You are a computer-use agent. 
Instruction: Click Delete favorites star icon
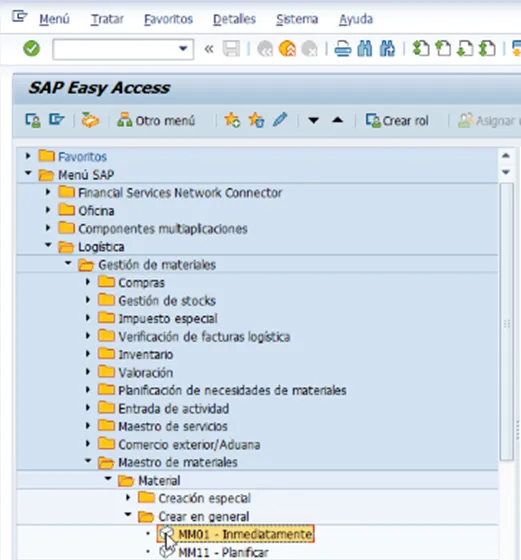pos(256,120)
